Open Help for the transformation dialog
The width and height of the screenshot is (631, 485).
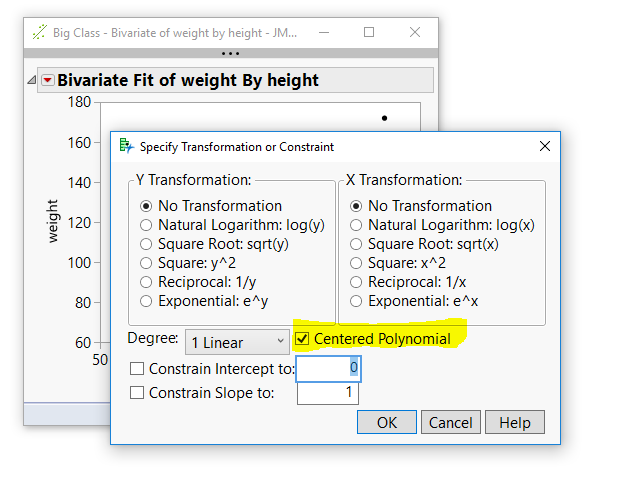pyautogui.click(x=515, y=422)
